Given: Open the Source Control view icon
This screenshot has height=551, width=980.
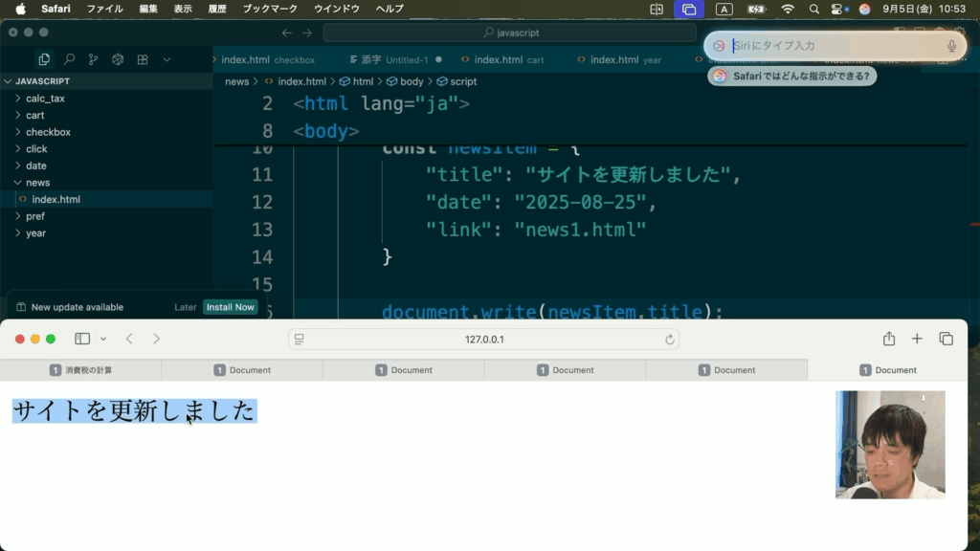Looking at the screenshot, I should click(x=93, y=59).
